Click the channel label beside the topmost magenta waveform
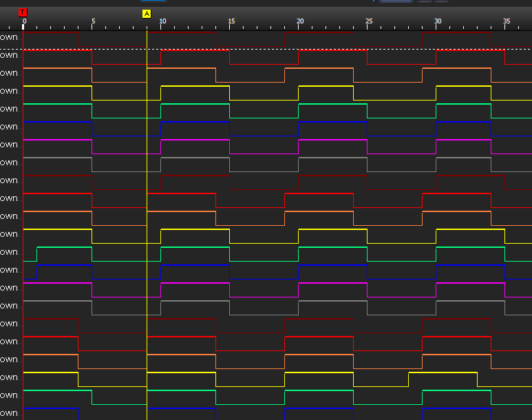532x420 pixels. [x=9, y=145]
